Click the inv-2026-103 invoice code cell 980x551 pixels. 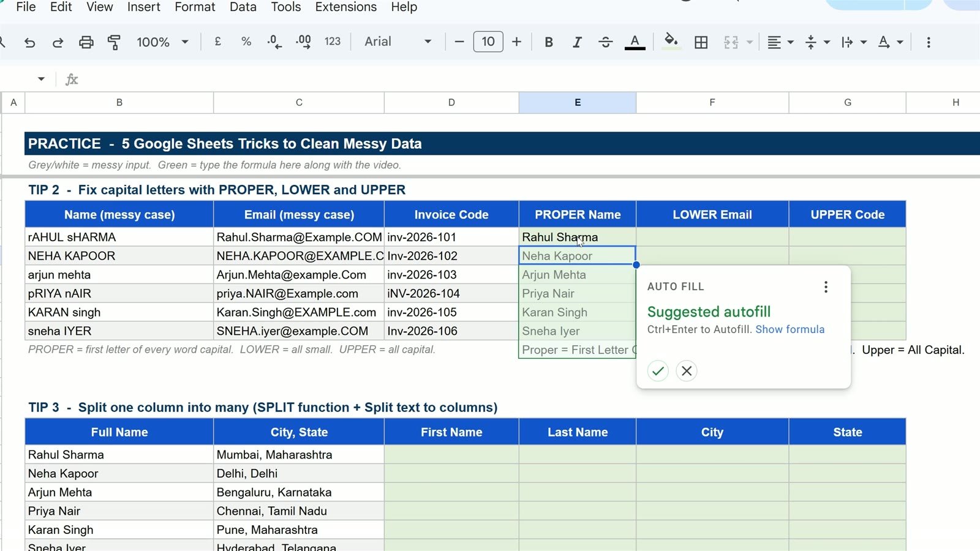point(451,275)
